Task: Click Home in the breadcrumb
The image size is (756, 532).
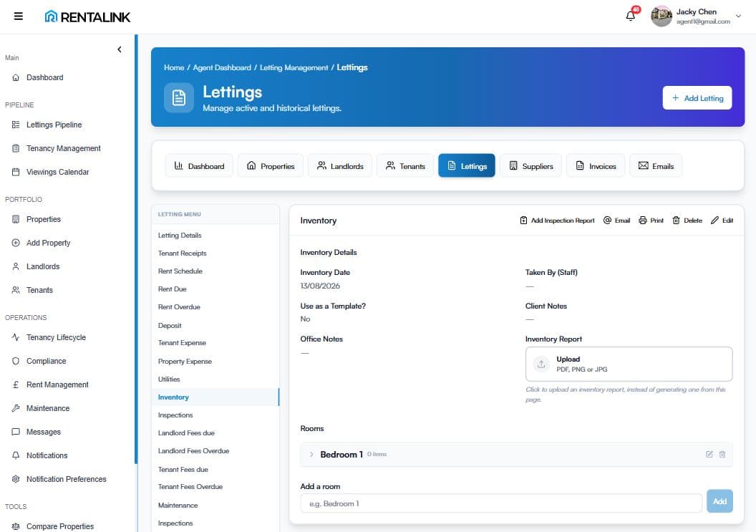Action: tap(173, 67)
